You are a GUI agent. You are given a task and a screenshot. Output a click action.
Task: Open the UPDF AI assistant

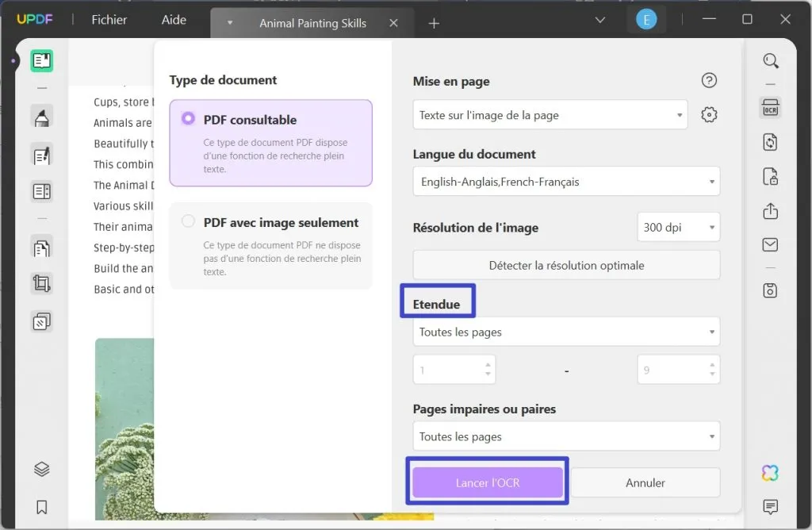tap(769, 472)
